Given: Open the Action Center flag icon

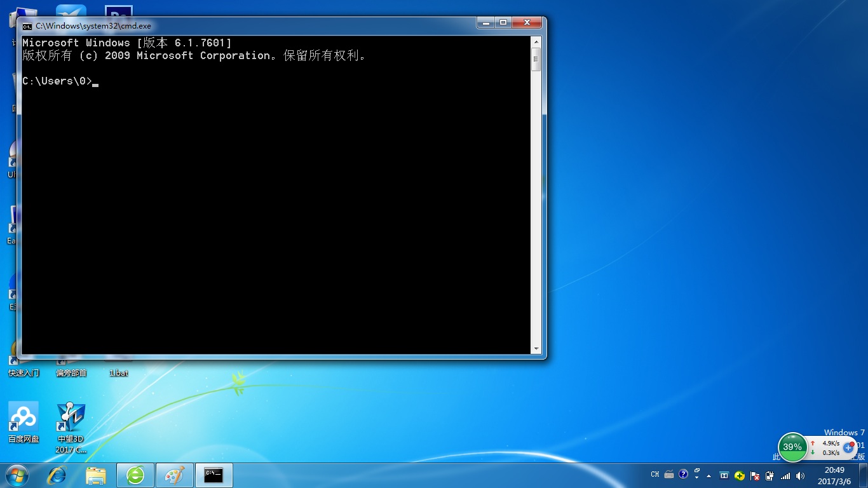Looking at the screenshot, I should pyautogui.click(x=755, y=475).
